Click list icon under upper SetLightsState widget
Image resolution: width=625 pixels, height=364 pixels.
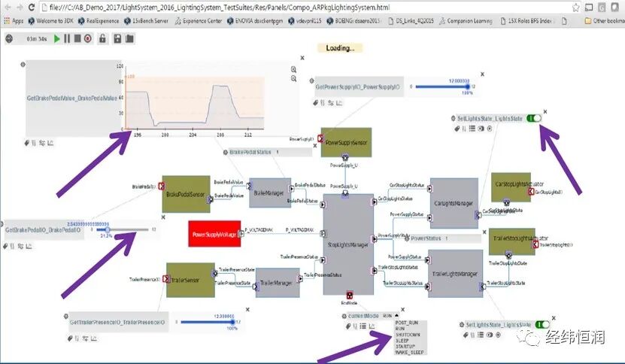tap(472, 129)
